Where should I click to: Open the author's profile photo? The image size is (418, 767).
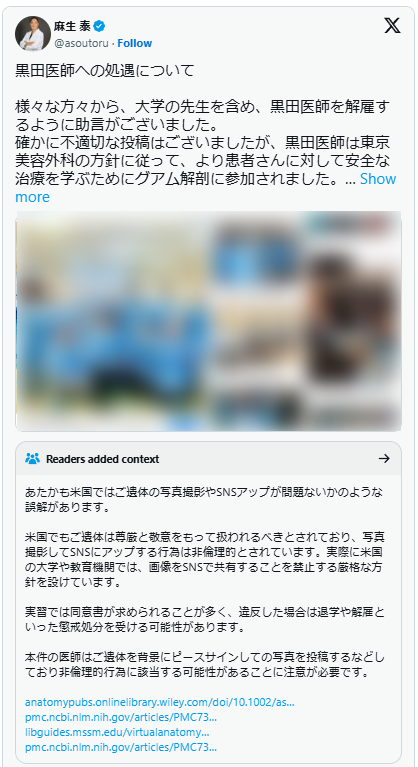[33, 33]
